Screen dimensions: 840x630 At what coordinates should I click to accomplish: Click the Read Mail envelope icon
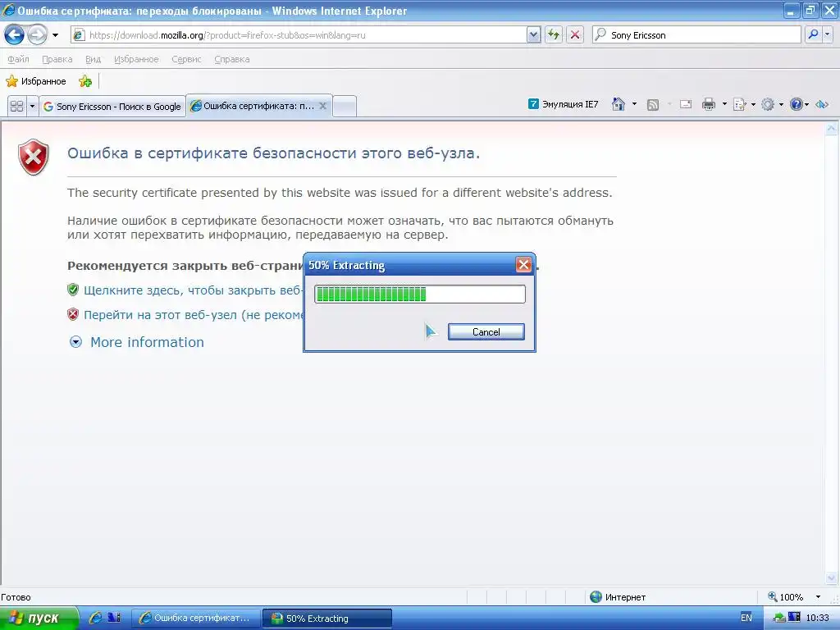coord(686,104)
